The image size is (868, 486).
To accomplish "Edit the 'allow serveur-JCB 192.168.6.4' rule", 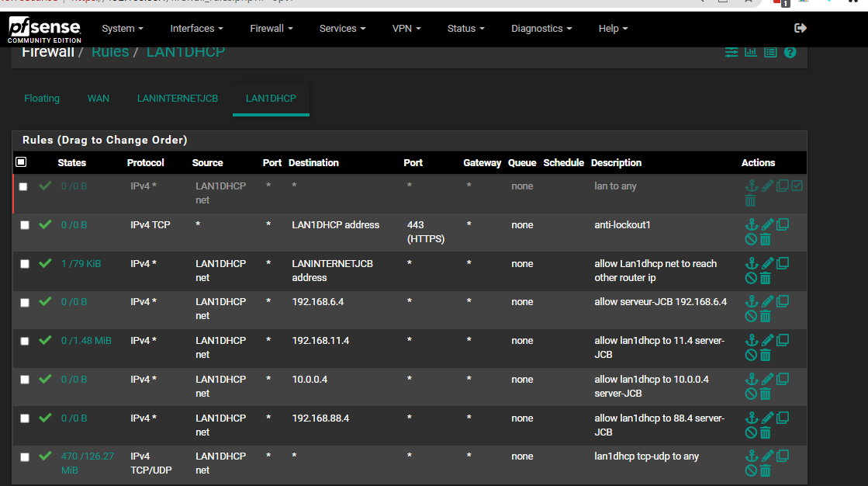I will 767,301.
